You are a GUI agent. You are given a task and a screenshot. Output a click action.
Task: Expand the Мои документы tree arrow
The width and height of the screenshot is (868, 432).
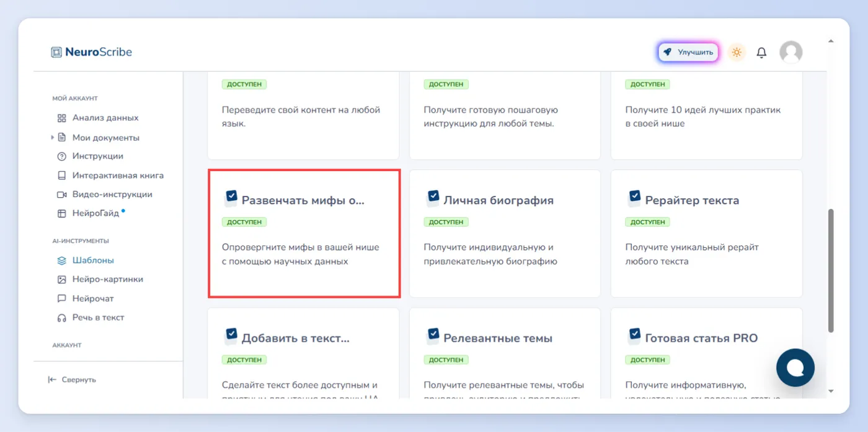pyautogui.click(x=53, y=138)
